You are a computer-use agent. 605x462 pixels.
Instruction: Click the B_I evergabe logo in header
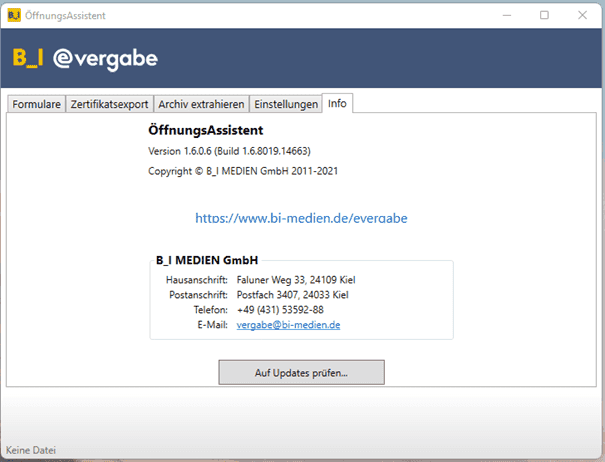coord(85,59)
